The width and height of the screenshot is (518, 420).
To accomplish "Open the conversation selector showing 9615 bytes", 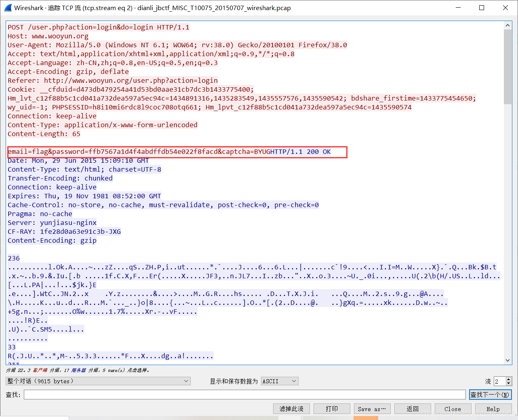I will [x=98, y=381].
